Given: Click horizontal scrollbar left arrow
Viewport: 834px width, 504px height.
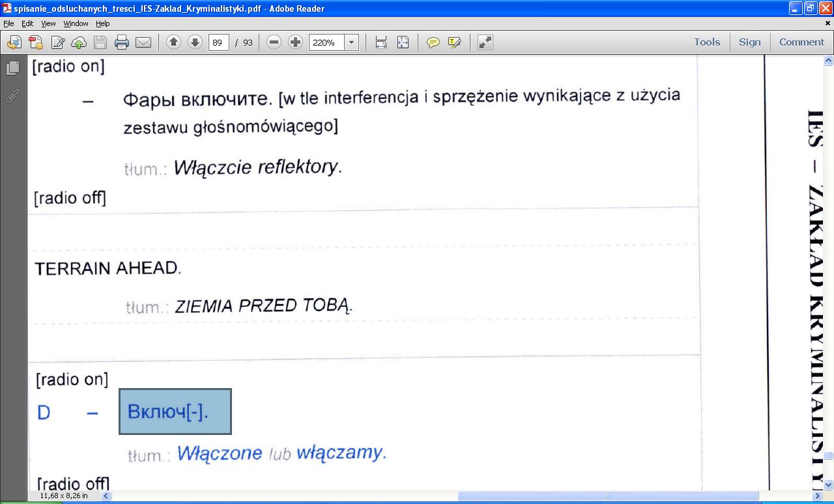Looking at the screenshot, I should click(x=107, y=496).
